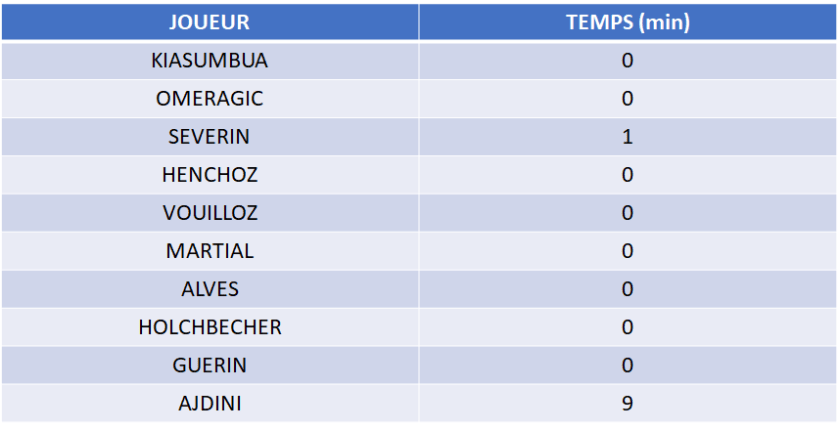The width and height of the screenshot is (840, 431).
Task: Click the GUERIN name cell
Action: 209,365
